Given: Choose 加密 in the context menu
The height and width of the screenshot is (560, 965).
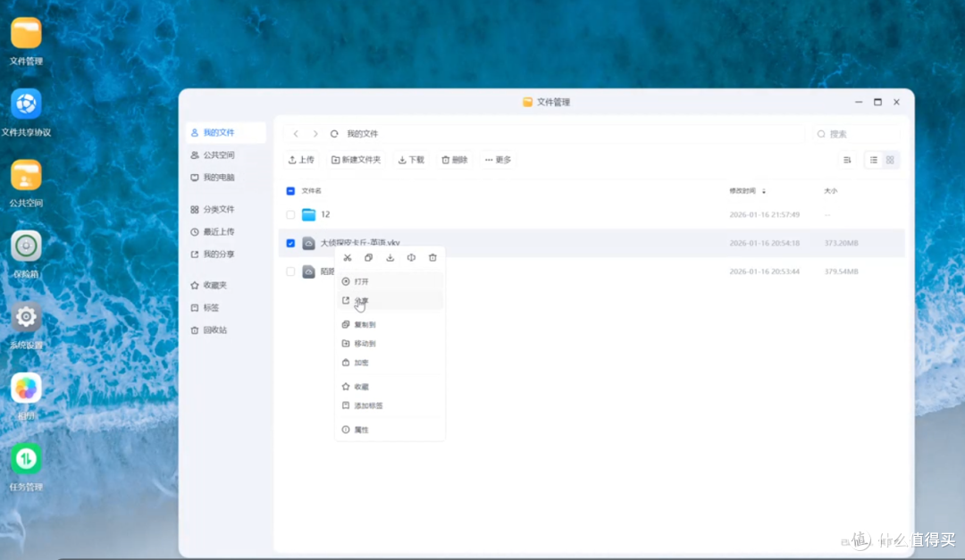Looking at the screenshot, I should point(390,363).
